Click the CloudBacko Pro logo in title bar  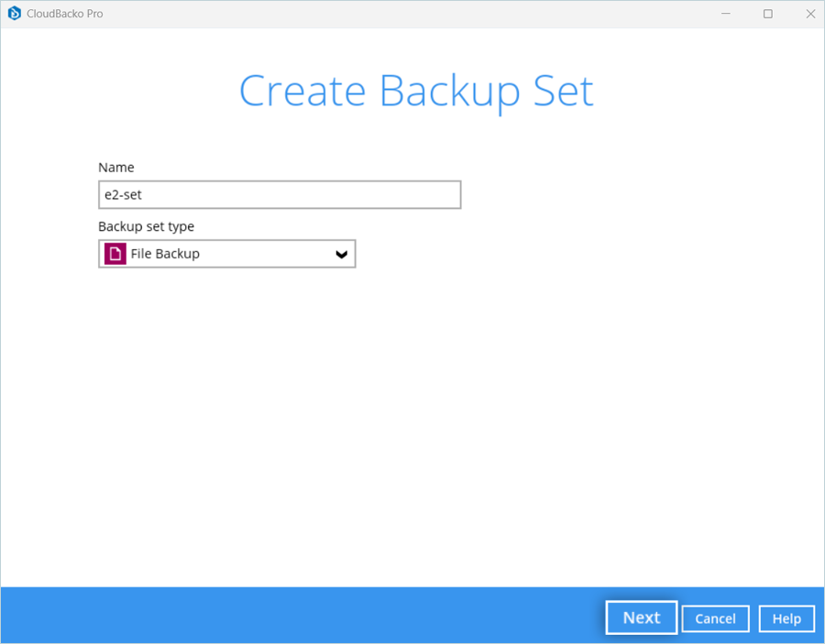pos(15,14)
